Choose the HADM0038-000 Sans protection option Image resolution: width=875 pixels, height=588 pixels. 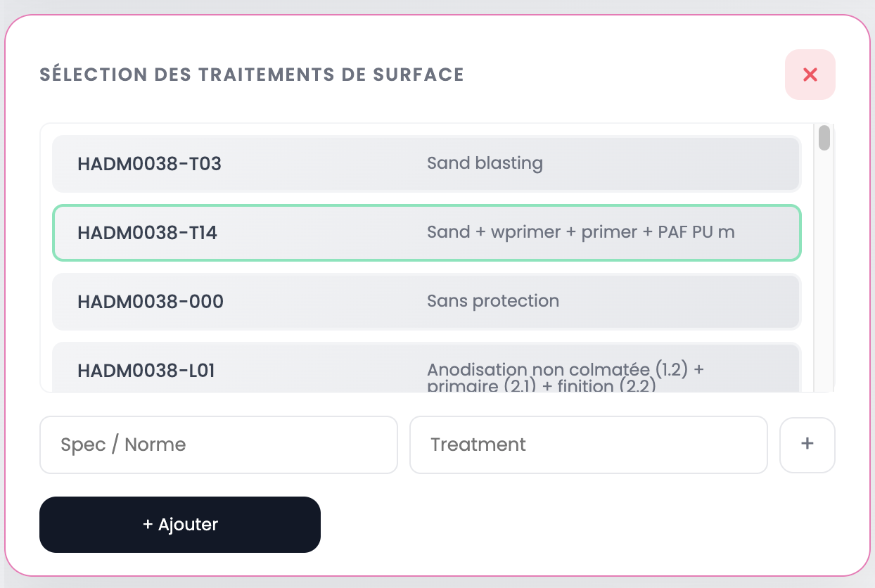point(426,301)
